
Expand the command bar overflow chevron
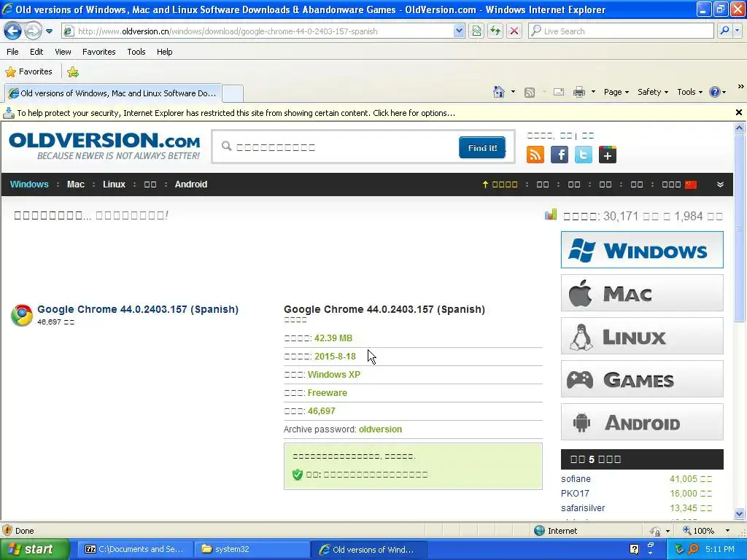[x=740, y=87]
